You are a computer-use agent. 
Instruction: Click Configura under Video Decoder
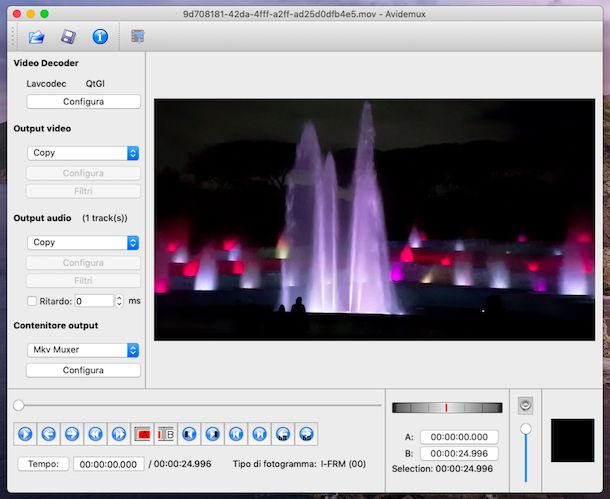pyautogui.click(x=83, y=102)
